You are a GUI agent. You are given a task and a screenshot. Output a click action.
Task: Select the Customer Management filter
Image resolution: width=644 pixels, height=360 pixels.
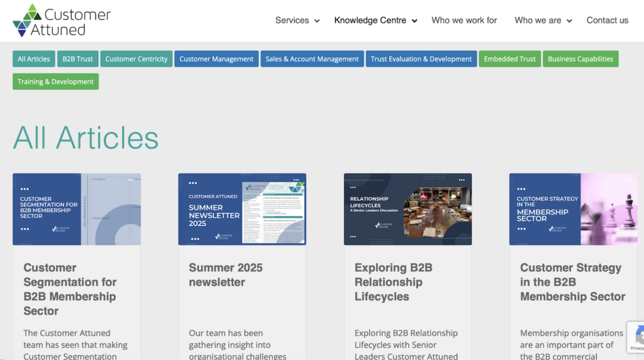[216, 59]
